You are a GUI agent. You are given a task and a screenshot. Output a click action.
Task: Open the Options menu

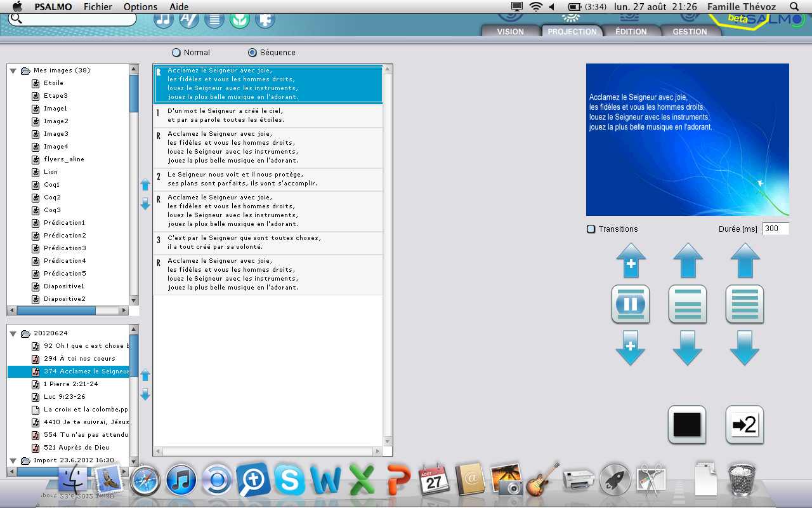pos(140,6)
